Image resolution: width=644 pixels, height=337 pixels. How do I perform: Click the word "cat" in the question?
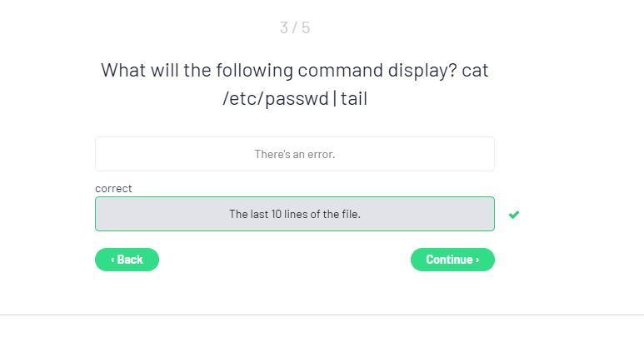click(x=475, y=70)
